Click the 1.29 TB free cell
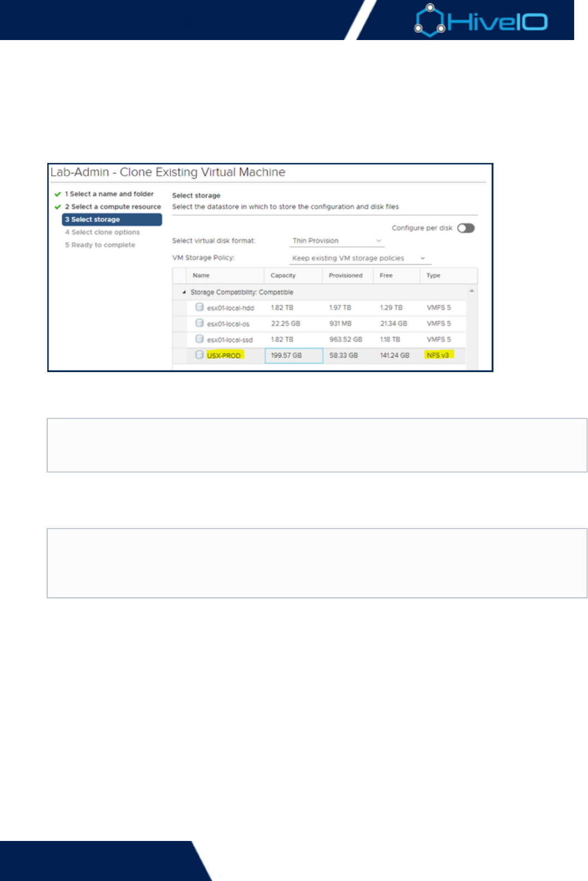Viewport: 588px width, 881px height. [x=391, y=308]
